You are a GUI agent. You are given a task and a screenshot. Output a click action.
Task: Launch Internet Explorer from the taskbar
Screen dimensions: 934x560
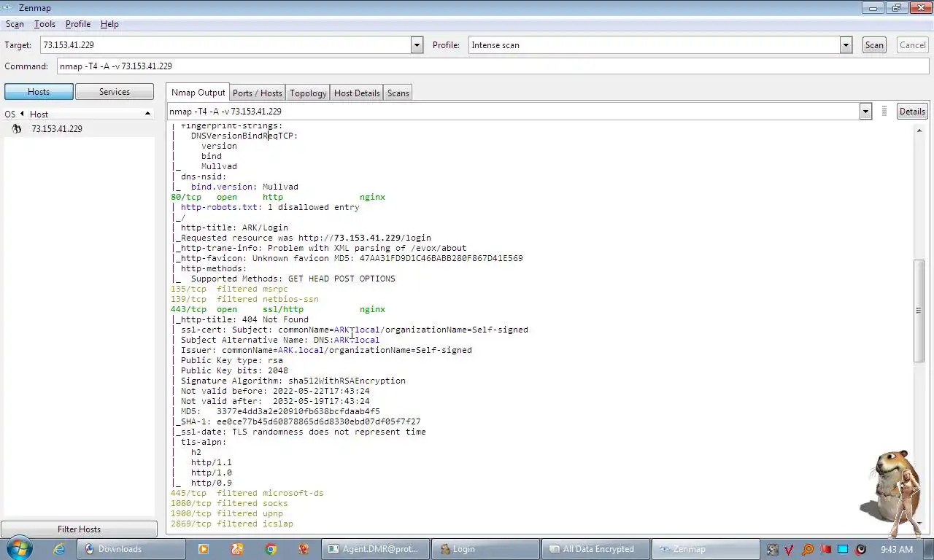click(x=59, y=549)
